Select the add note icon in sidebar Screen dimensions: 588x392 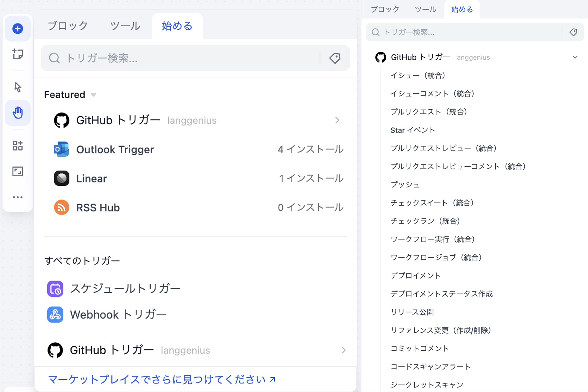(x=18, y=54)
